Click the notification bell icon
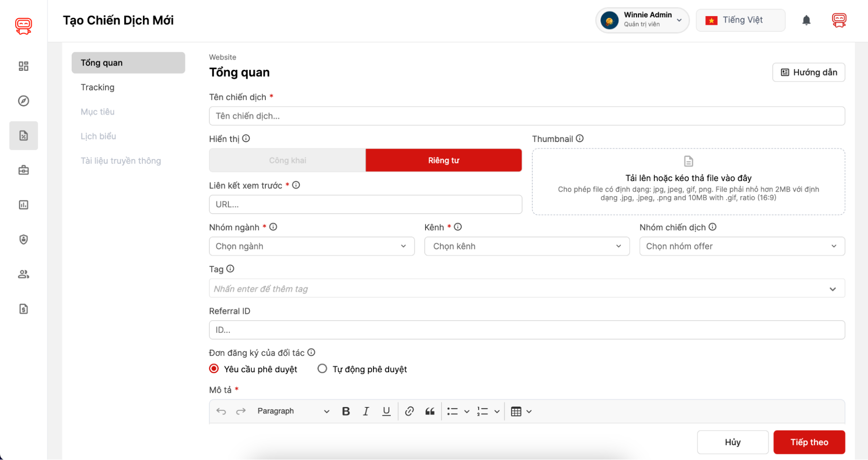Screen dimensions: 868x460 tap(806, 20)
